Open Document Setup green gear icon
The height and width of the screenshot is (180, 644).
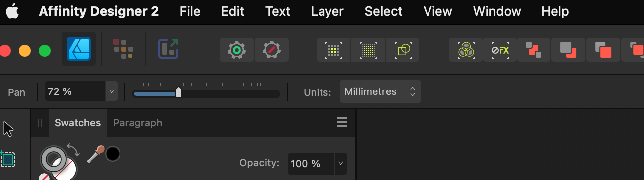click(237, 50)
